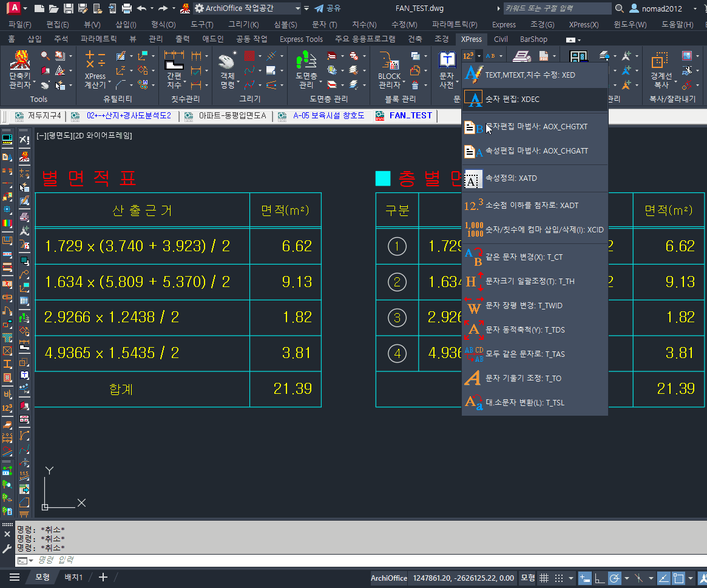Close the command line with X icon
Viewport: 707px width, 588px height.
coord(7,534)
